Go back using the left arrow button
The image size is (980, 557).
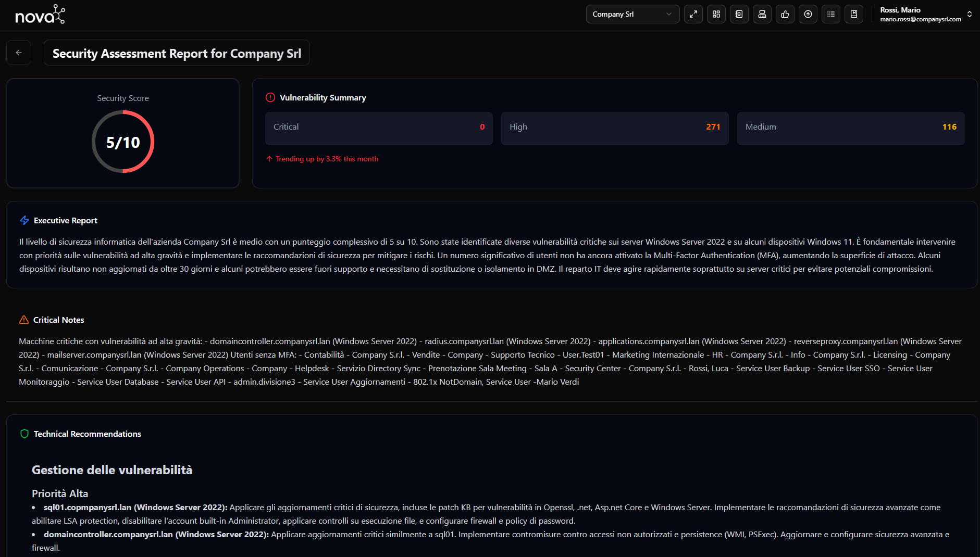tap(19, 53)
